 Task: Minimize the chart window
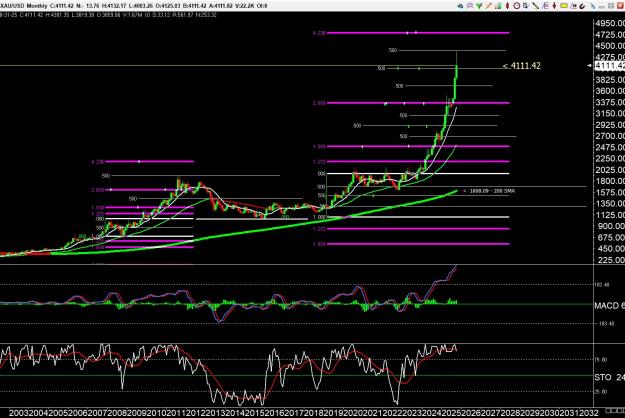click(602, 6)
